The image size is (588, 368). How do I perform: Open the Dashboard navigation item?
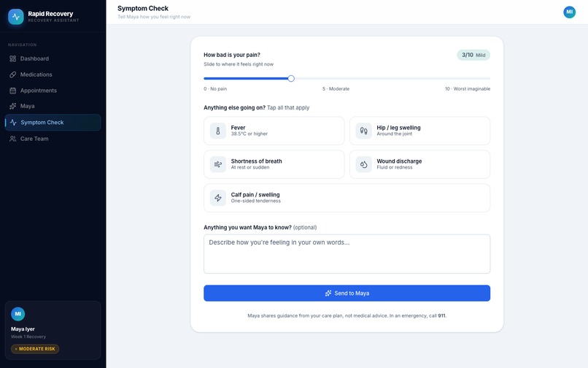click(x=53, y=58)
